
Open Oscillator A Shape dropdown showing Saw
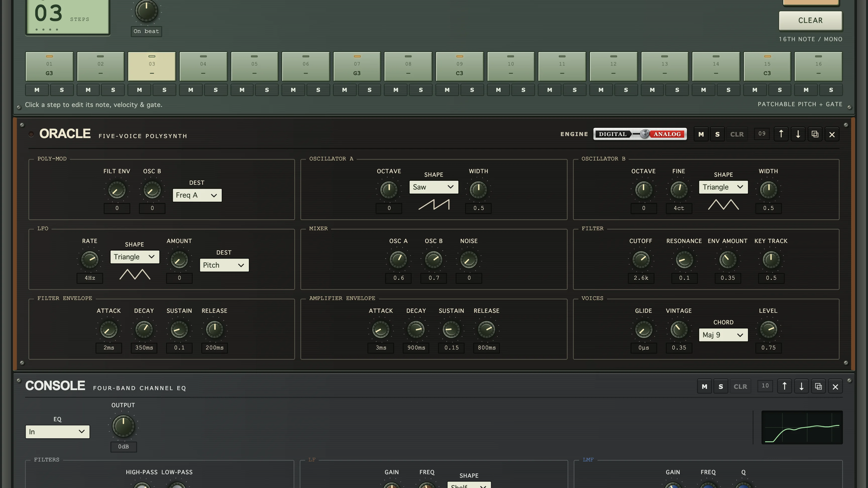434,187
